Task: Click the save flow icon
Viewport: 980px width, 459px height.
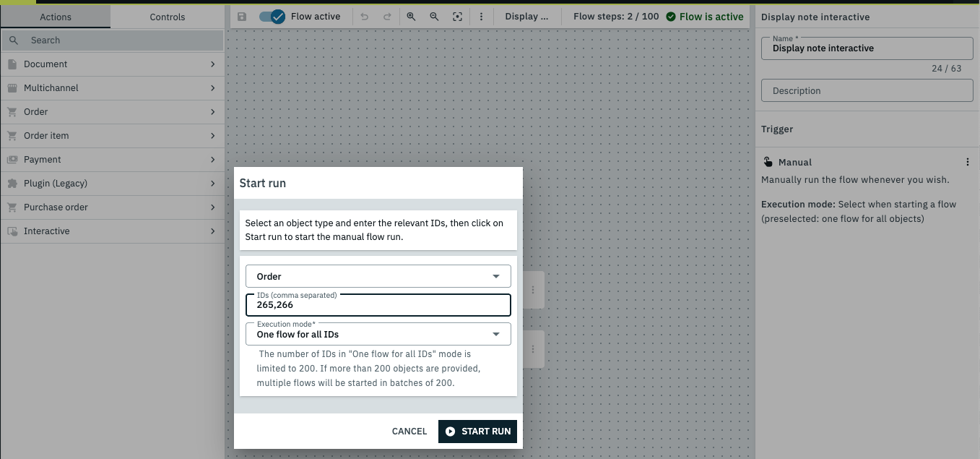Action: [x=242, y=17]
